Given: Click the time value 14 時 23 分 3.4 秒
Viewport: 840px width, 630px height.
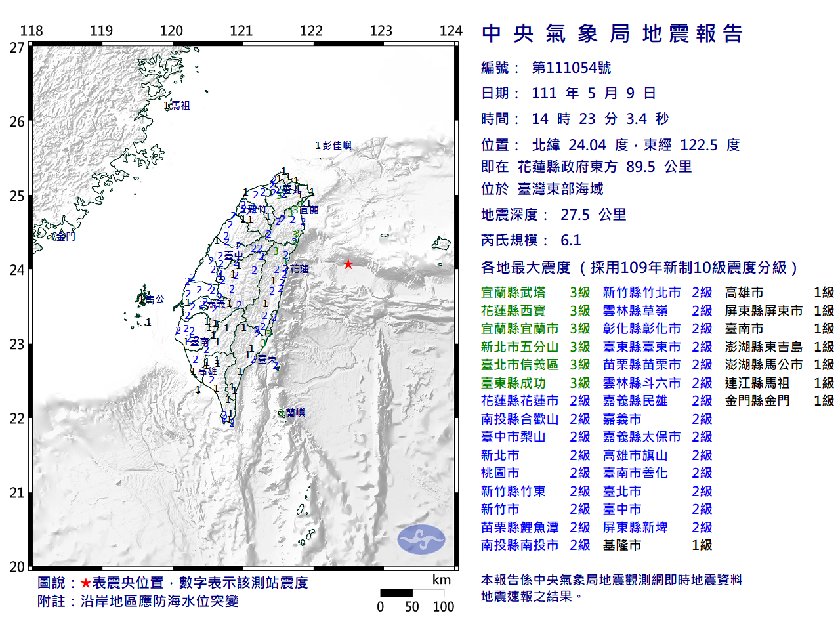Looking at the screenshot, I should pos(600,119).
